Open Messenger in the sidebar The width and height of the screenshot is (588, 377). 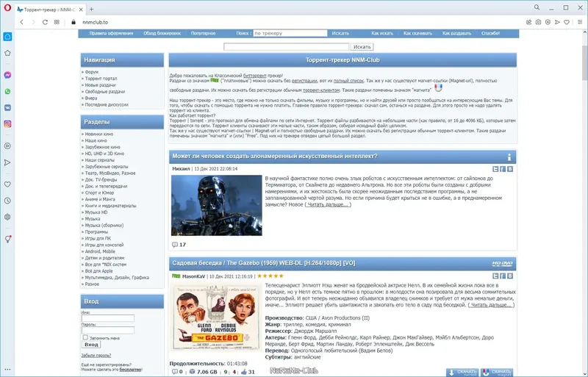point(7,75)
